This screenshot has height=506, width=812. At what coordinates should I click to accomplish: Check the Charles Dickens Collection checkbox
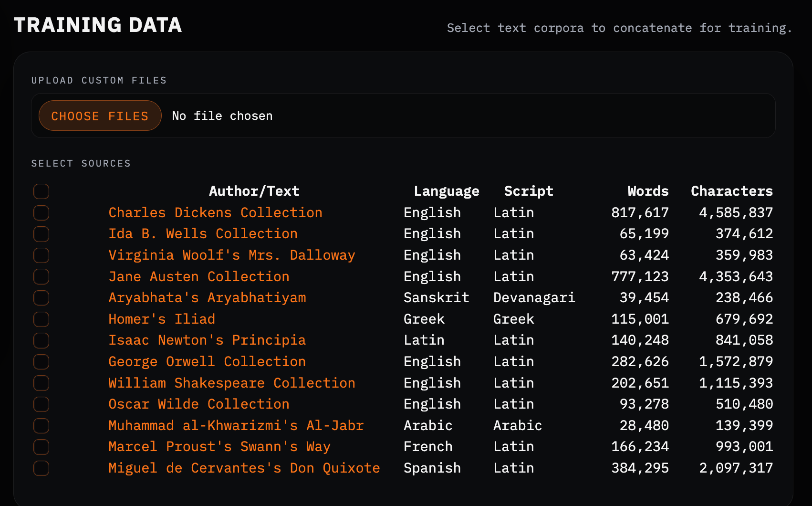point(42,213)
